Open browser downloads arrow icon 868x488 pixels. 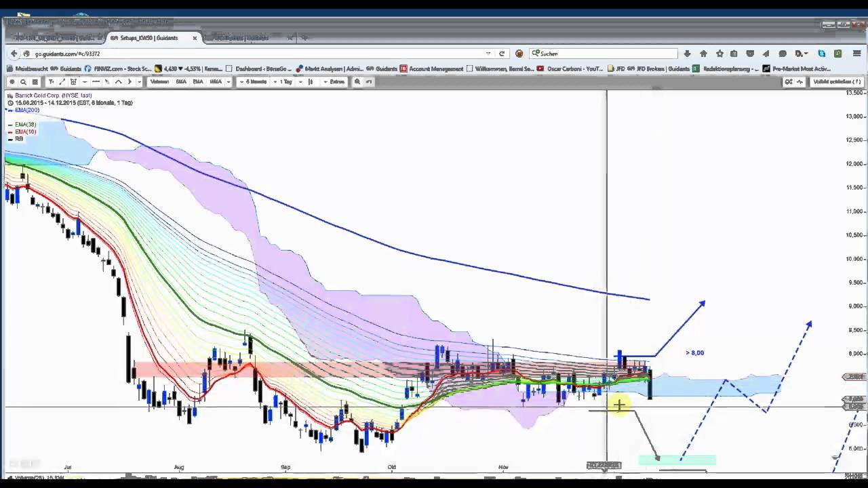point(687,54)
